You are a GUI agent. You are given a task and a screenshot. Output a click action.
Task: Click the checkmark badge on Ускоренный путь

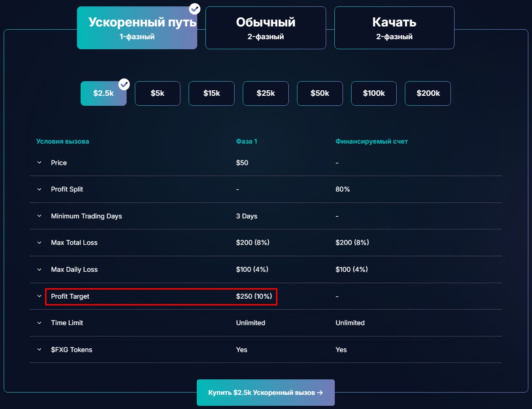point(194,9)
